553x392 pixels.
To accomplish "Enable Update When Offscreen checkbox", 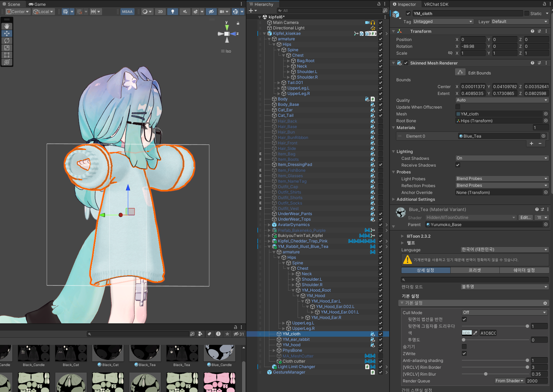I will pos(458,107).
